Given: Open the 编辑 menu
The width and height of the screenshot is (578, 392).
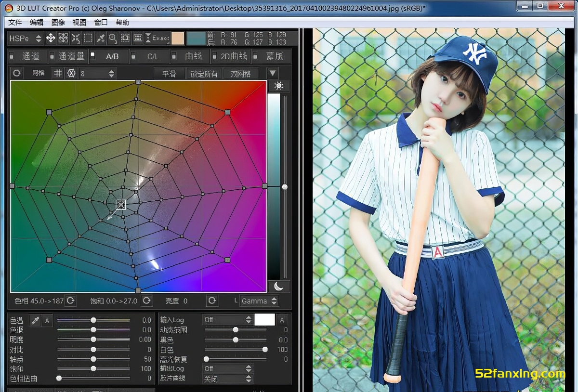Looking at the screenshot, I should (37, 22).
